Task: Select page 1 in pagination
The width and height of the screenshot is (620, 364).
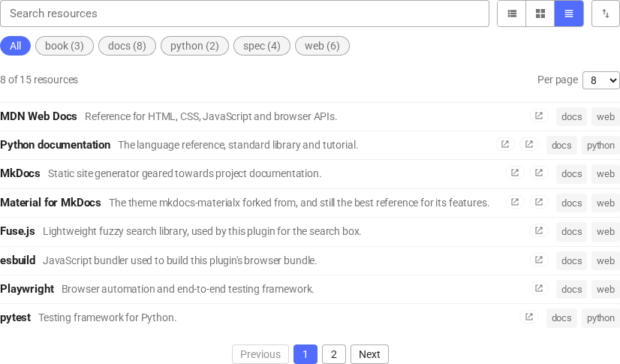Action: pos(305,354)
